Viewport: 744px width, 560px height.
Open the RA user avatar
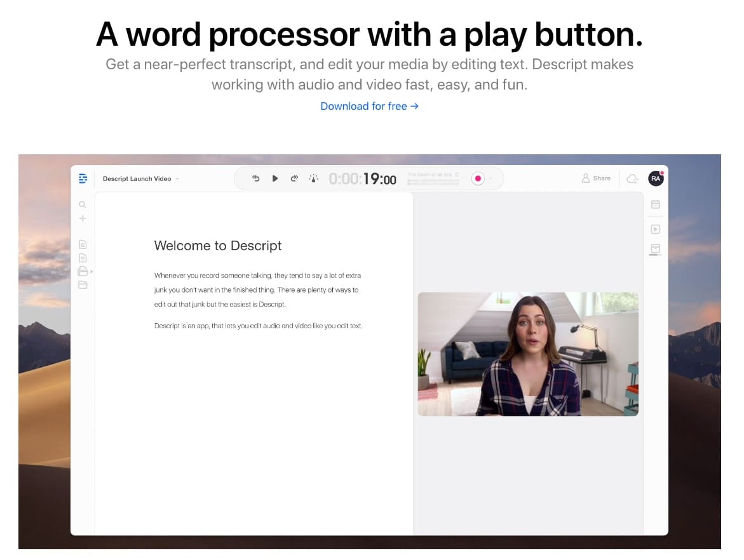pos(656,178)
